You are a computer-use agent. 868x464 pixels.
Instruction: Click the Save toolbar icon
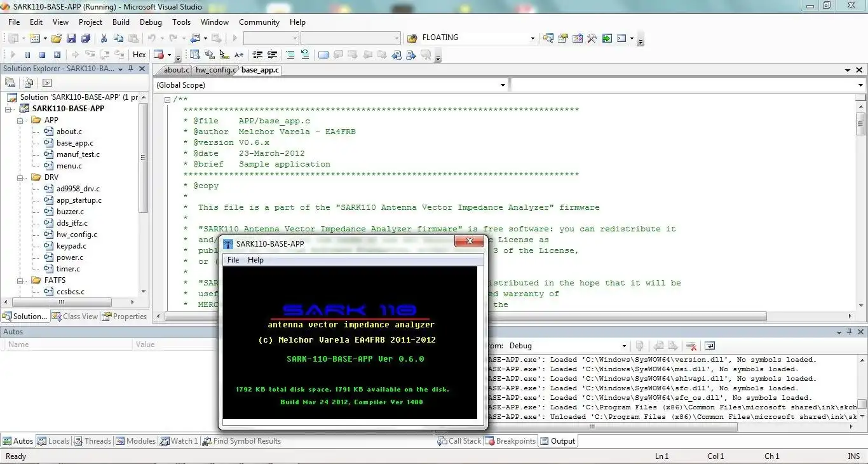click(71, 38)
